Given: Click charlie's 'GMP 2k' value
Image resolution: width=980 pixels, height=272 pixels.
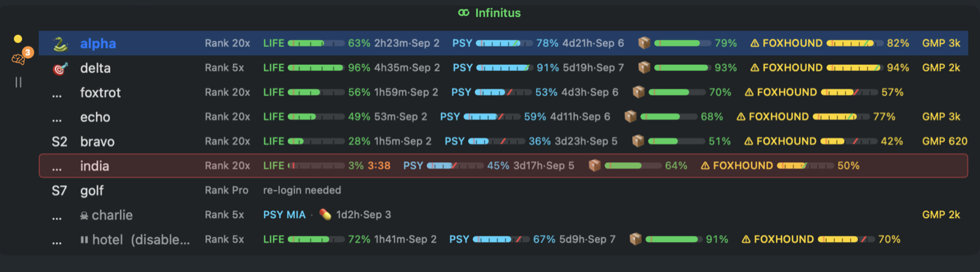Looking at the screenshot, I should (x=941, y=214).
